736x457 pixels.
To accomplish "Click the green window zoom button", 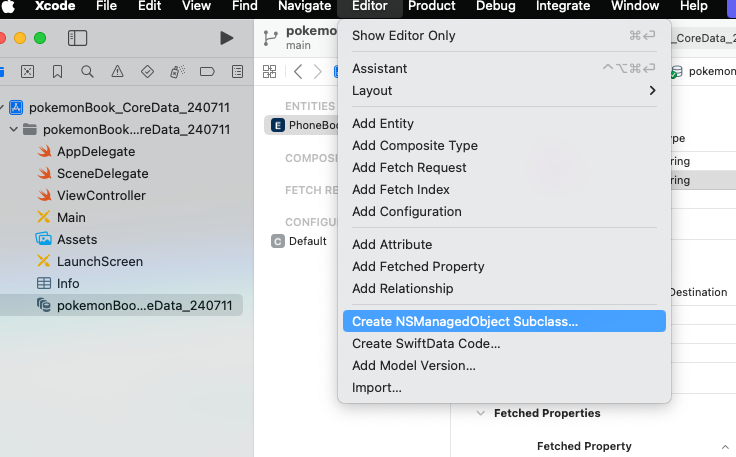I will 40,38.
